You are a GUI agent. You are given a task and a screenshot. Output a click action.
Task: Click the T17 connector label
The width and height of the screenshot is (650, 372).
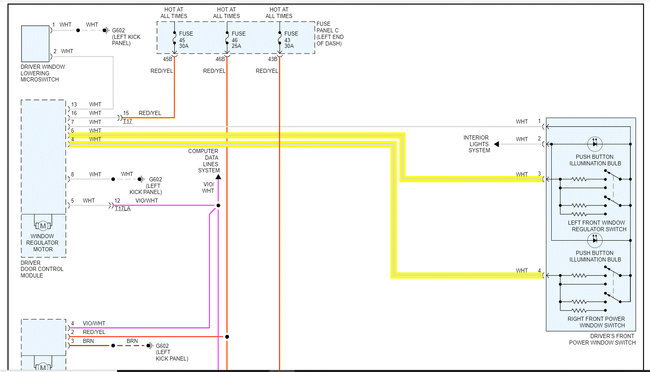click(x=127, y=122)
